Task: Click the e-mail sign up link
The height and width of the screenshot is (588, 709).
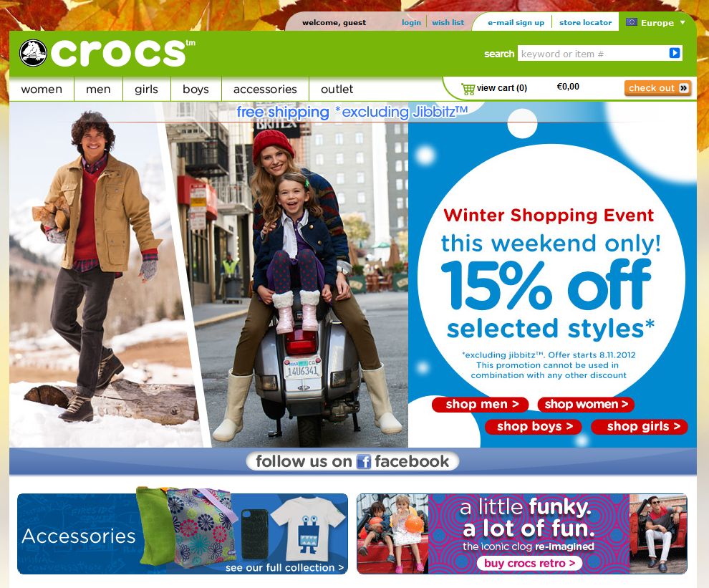Action: click(x=516, y=23)
